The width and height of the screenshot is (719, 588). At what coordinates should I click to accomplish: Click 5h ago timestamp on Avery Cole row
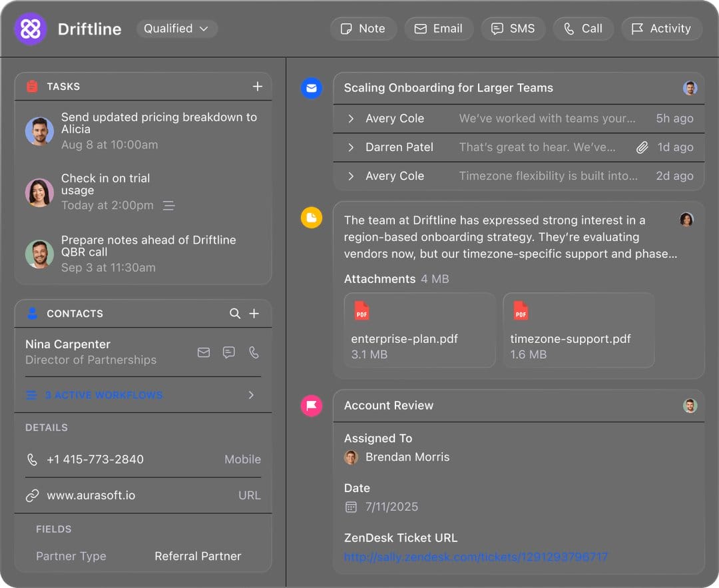674,119
